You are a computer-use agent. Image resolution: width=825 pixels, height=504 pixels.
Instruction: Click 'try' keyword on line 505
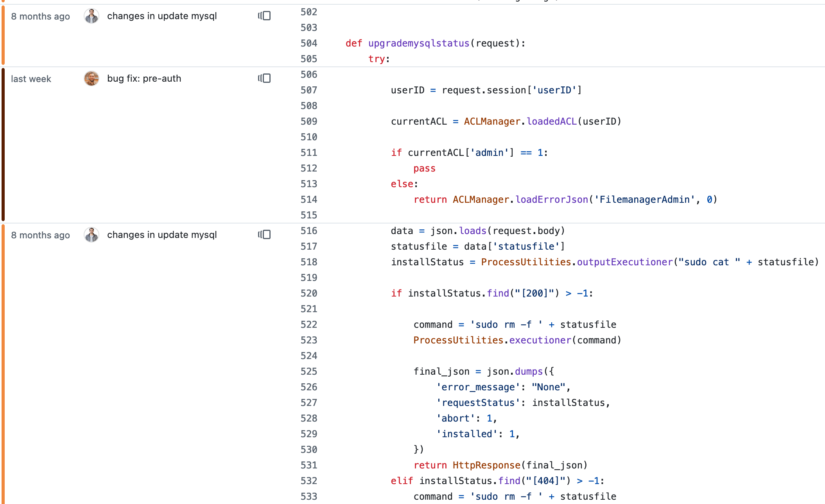(377, 59)
